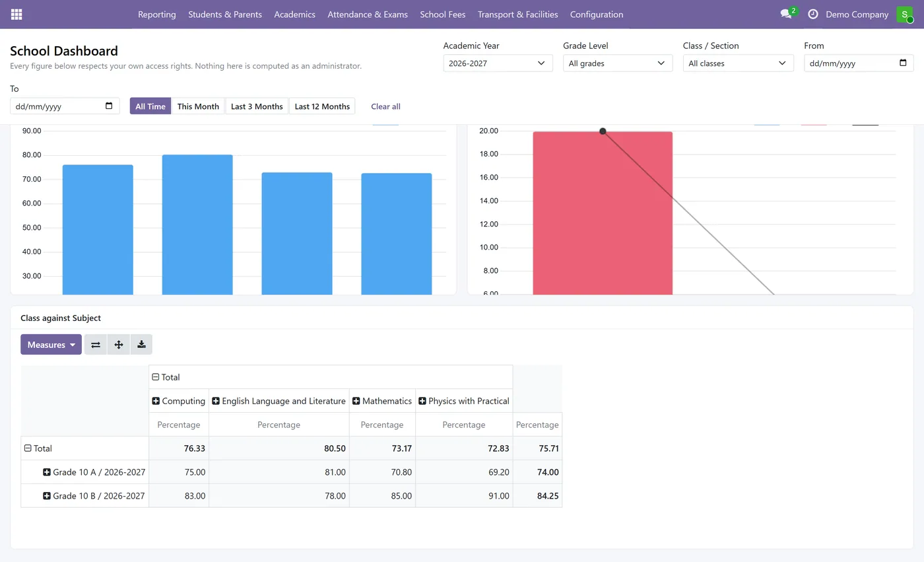This screenshot has width=924, height=562.
Task: Open the School Fees menu
Action: (443, 15)
